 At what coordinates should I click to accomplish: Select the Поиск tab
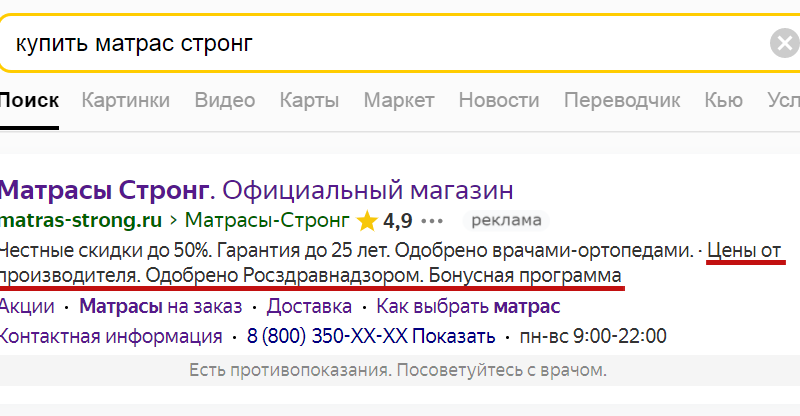click(29, 100)
